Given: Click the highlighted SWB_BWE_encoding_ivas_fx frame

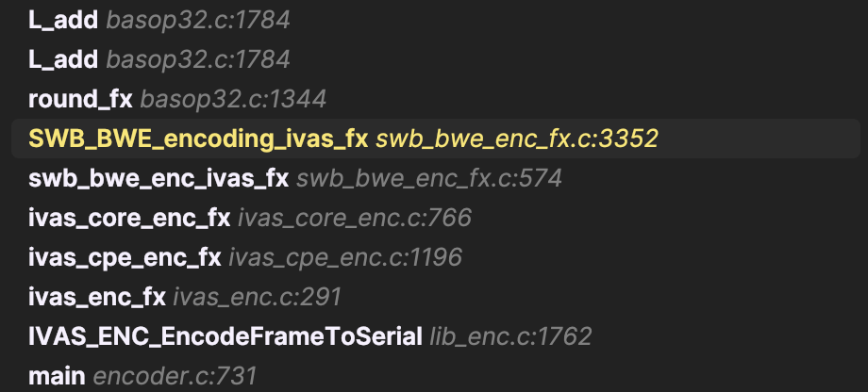Looking at the screenshot, I should coord(198,139).
